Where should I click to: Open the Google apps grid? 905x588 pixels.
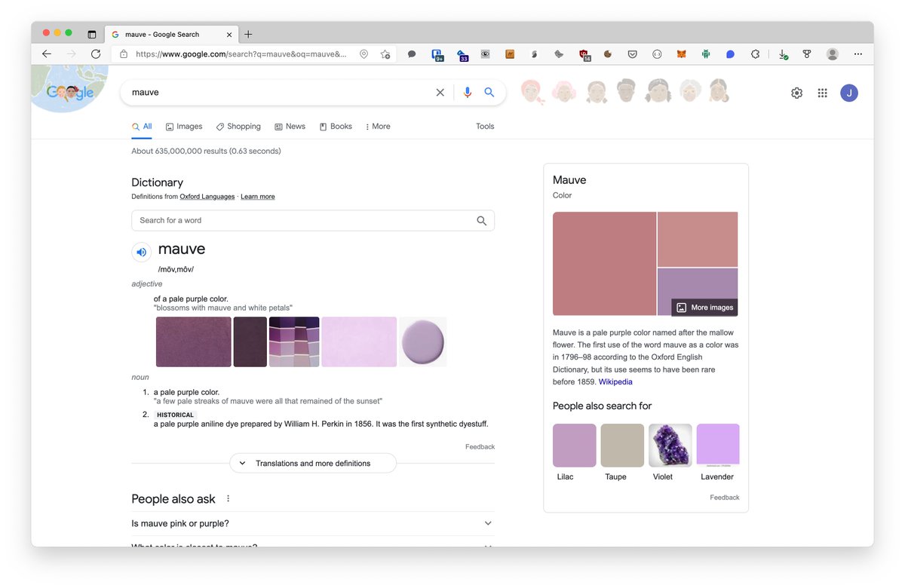[x=823, y=93]
